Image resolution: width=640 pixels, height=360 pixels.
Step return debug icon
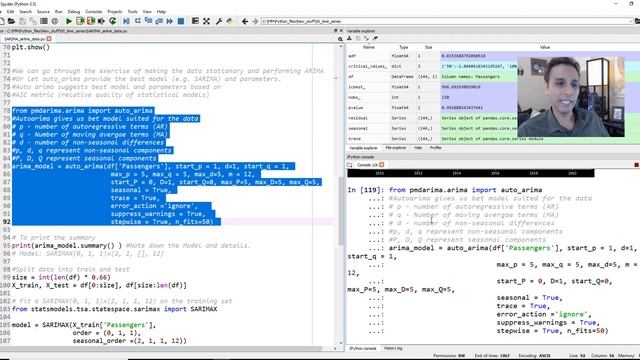click(159, 21)
